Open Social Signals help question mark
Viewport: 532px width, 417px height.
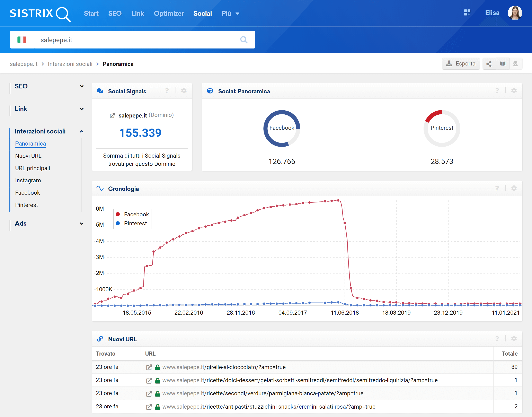pyautogui.click(x=167, y=91)
